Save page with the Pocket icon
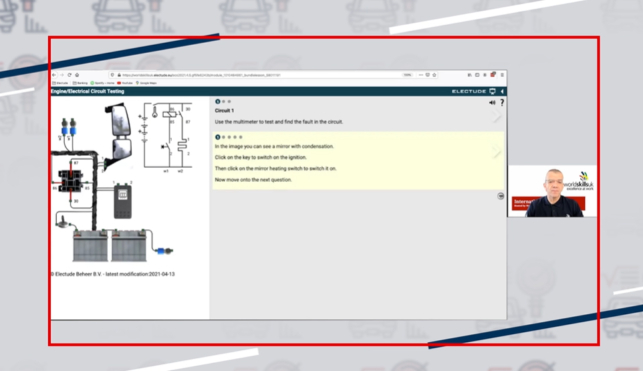The image size is (643, 371). 427,75
